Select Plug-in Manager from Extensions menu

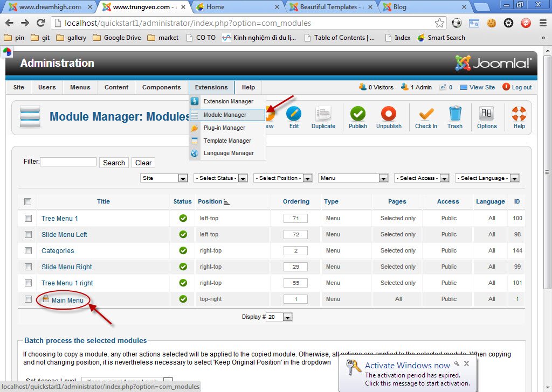pos(223,128)
